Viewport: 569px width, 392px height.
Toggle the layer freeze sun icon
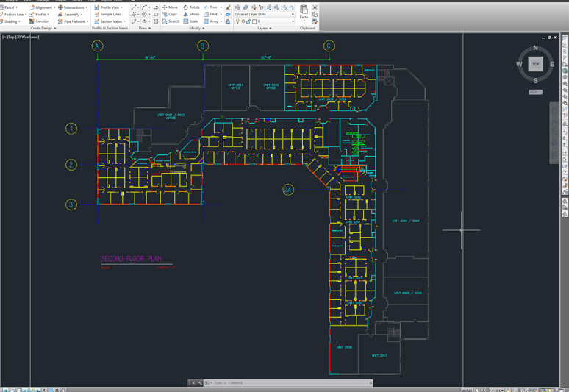click(243, 21)
